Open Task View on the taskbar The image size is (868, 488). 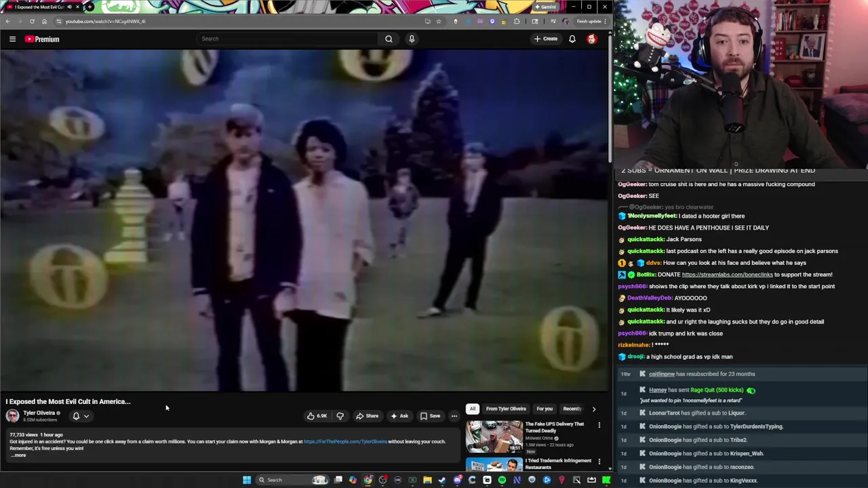click(x=338, y=480)
